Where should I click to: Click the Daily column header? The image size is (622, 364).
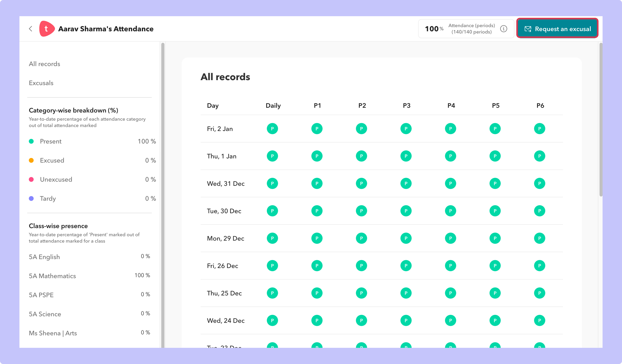(273, 106)
